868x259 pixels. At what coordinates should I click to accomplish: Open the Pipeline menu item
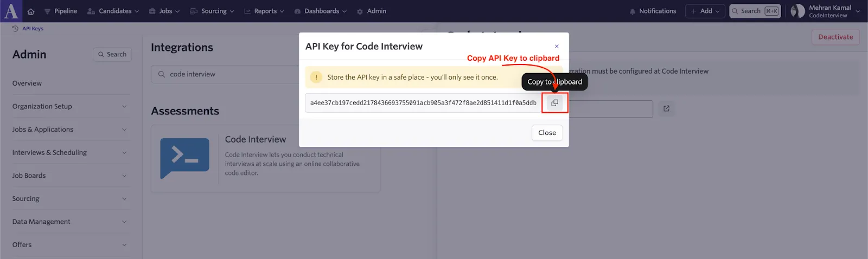click(x=61, y=11)
